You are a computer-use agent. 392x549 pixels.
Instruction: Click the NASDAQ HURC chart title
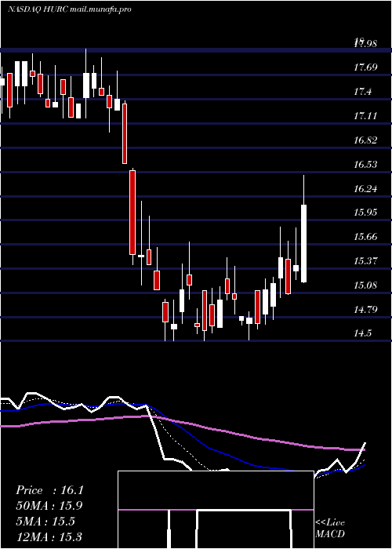tap(69, 9)
